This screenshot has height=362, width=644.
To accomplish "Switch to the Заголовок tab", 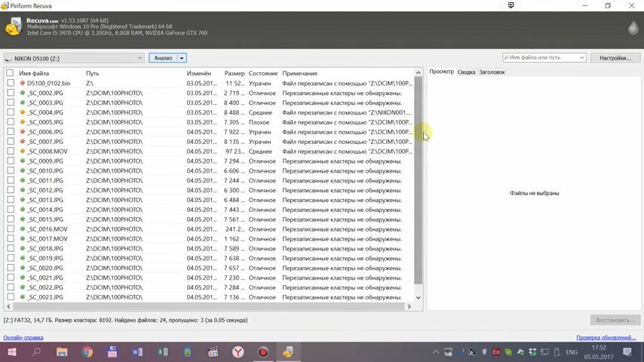I will coord(492,72).
